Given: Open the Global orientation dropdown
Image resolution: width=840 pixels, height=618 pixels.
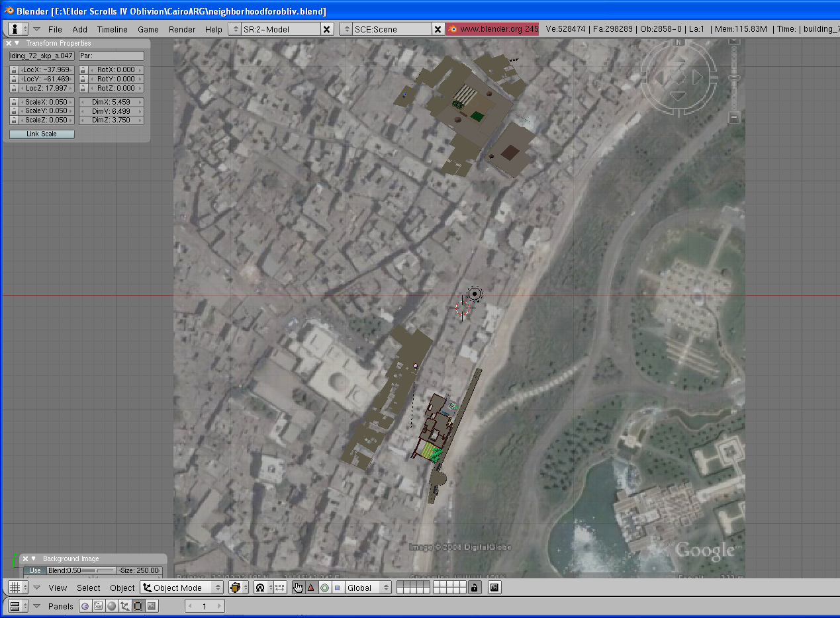Looking at the screenshot, I should coord(368,588).
